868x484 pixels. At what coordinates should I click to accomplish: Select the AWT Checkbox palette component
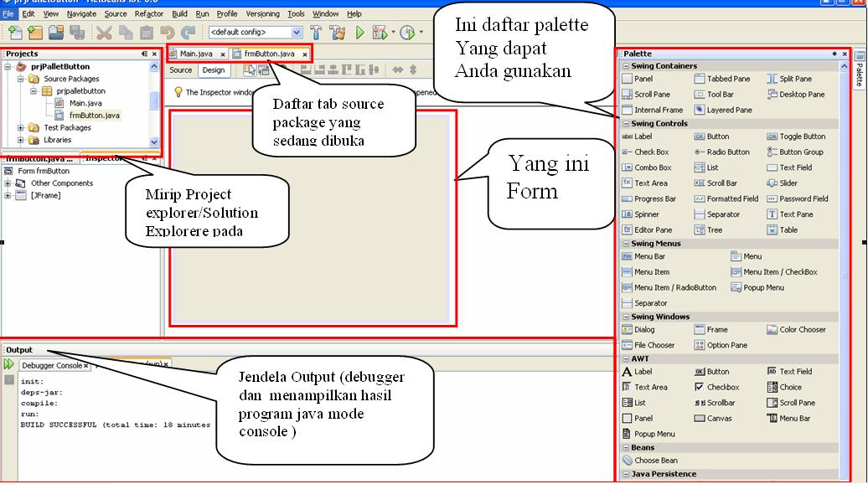pyautogui.click(x=717, y=387)
